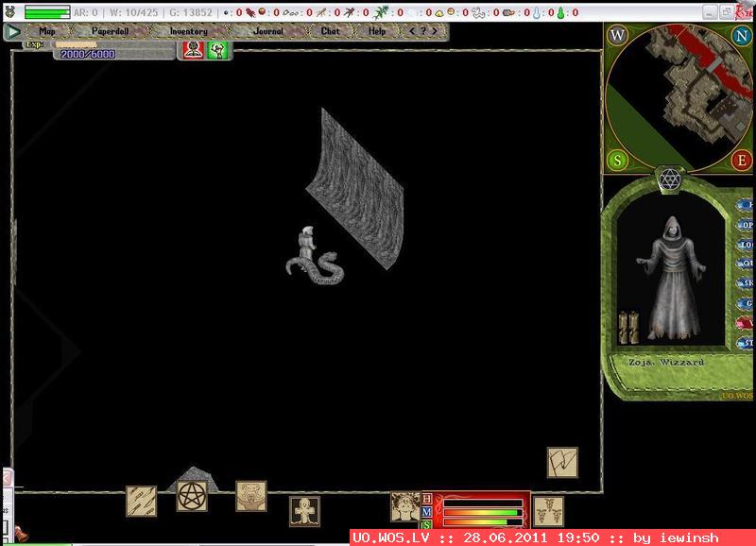Click the top cut-off blue paperdoll button
The height and width of the screenshot is (546, 756).
(x=746, y=205)
